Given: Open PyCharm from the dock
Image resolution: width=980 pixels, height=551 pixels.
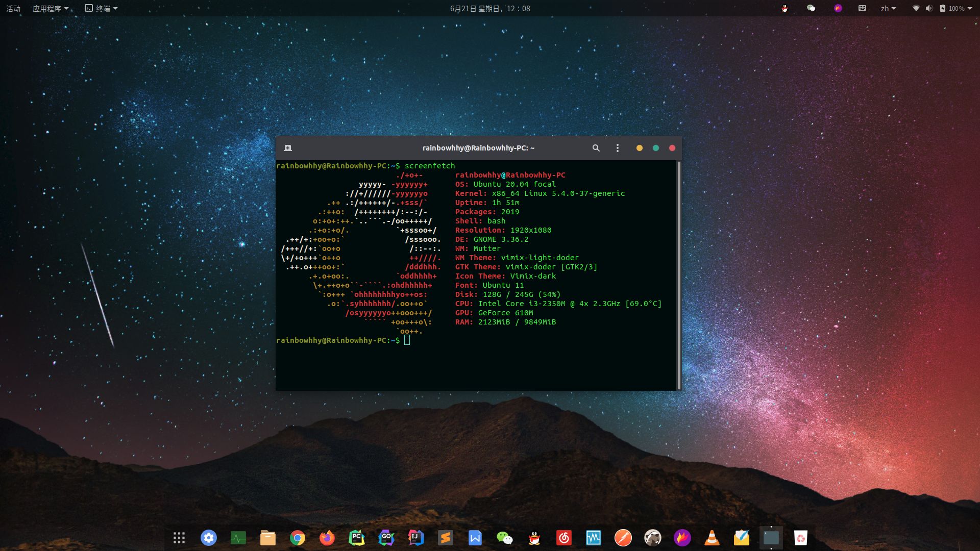Looking at the screenshot, I should (x=357, y=538).
